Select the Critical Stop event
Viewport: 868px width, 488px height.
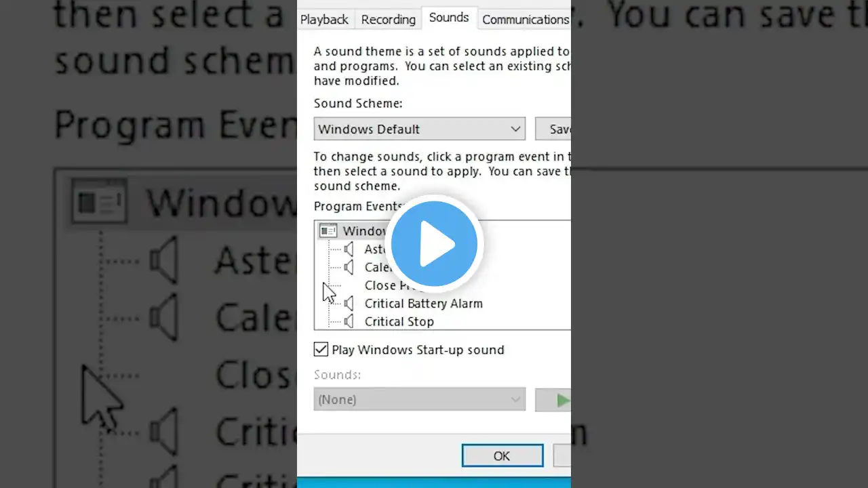[x=399, y=321]
